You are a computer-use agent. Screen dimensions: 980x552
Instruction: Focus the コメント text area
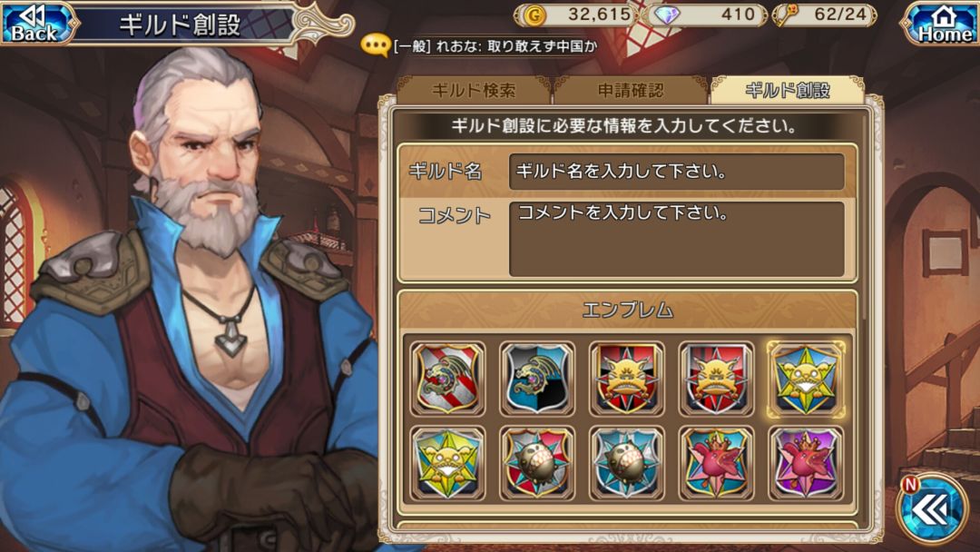[677, 238]
